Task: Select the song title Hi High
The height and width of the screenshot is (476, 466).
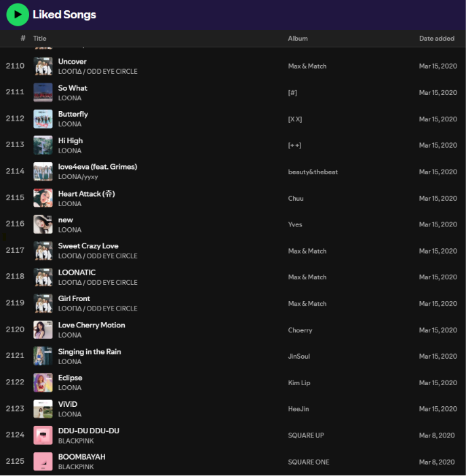Action: tap(71, 141)
